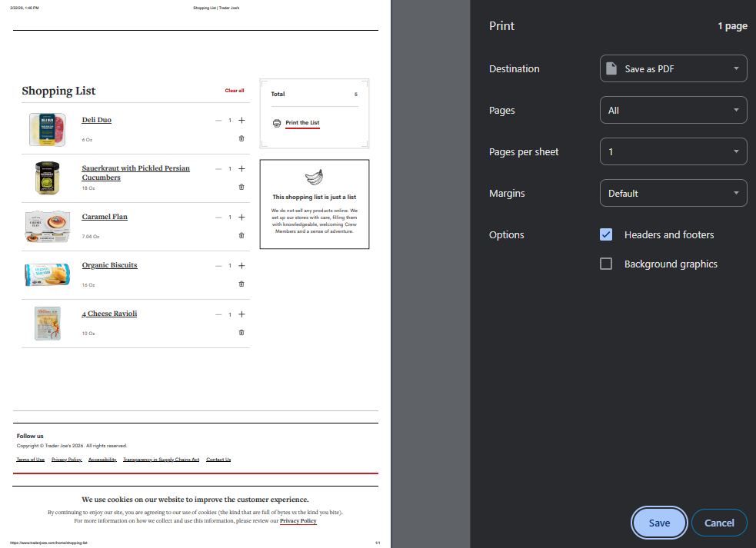The width and height of the screenshot is (756, 548).
Task: Delete Deli Duo with trash icon
Action: click(x=241, y=138)
